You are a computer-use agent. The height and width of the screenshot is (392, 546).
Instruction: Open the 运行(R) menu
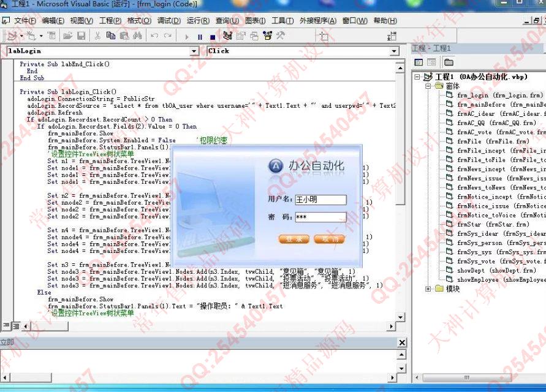tap(198, 21)
